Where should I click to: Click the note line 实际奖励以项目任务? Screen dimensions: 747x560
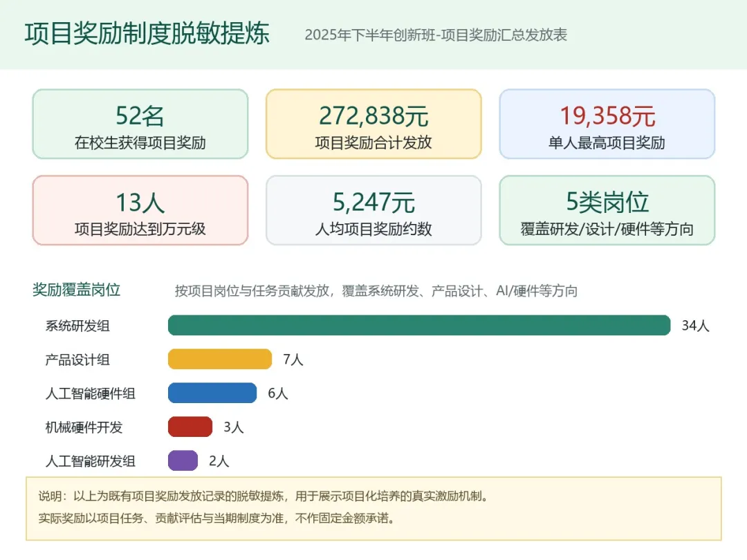217,518
